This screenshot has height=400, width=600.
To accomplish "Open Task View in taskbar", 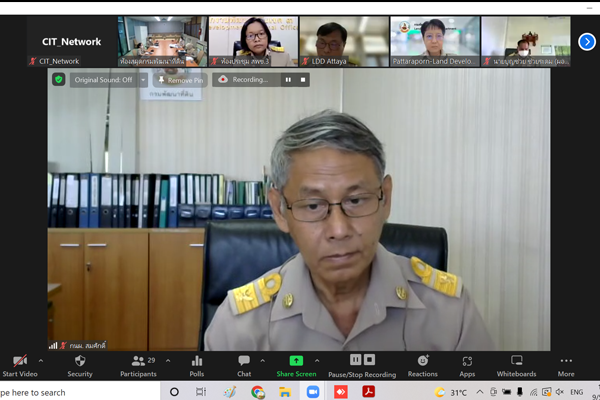I will click(201, 392).
